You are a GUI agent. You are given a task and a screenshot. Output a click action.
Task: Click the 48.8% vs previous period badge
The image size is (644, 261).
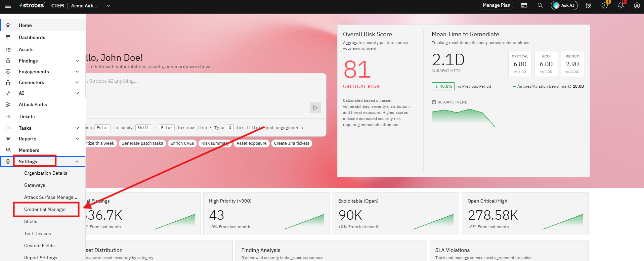click(x=443, y=86)
